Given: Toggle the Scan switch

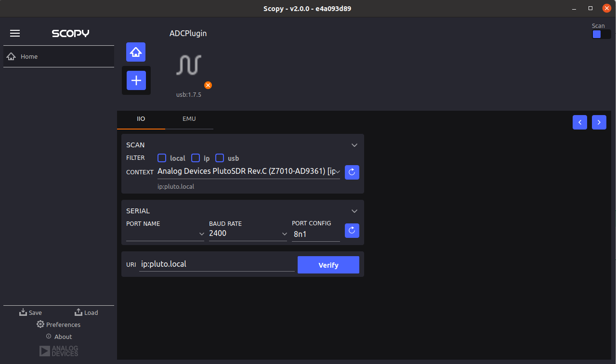Looking at the screenshot, I should 601,34.
